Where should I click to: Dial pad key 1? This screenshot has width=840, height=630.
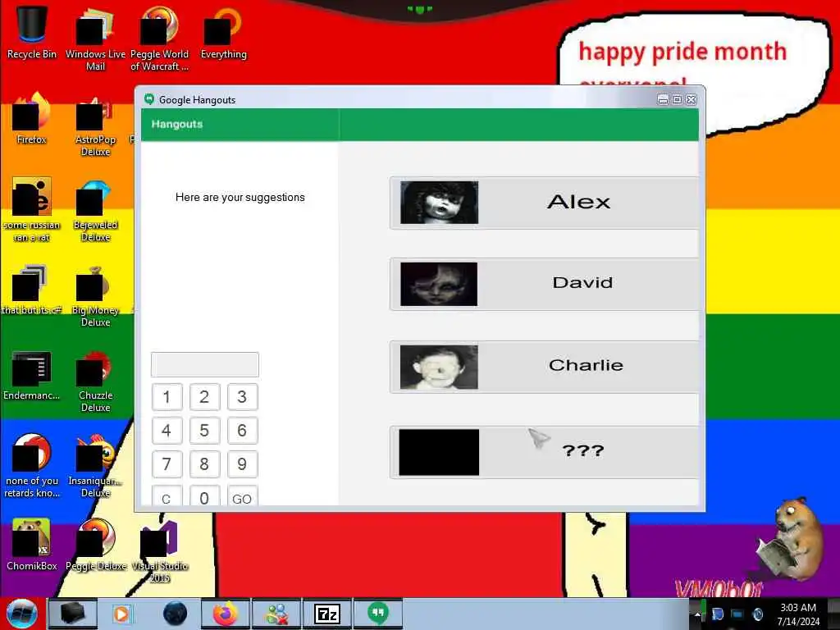tap(167, 397)
